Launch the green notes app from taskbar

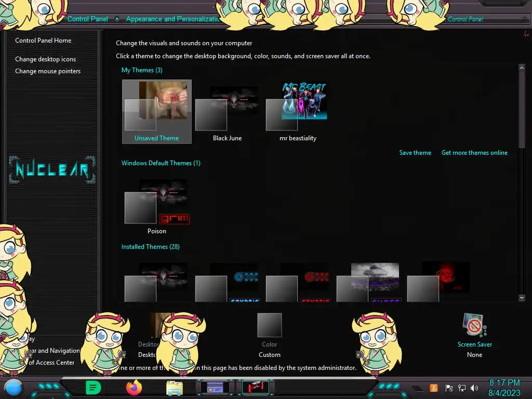tap(94, 388)
